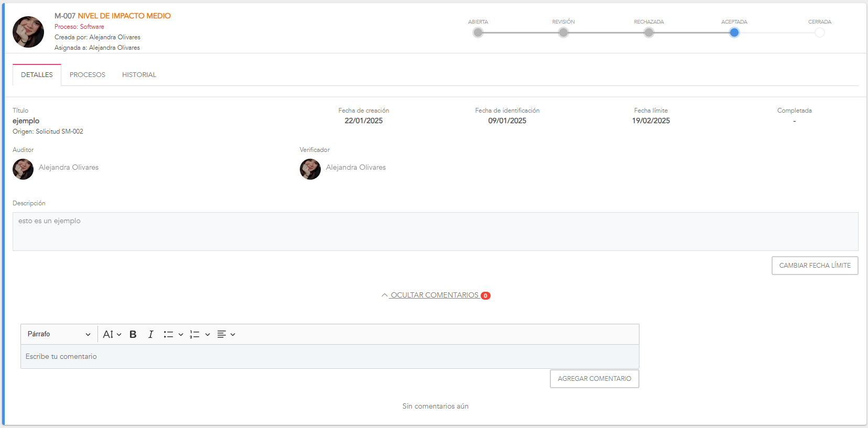Open the Historial tab
Image resolution: width=868 pixels, height=428 pixels.
click(139, 75)
